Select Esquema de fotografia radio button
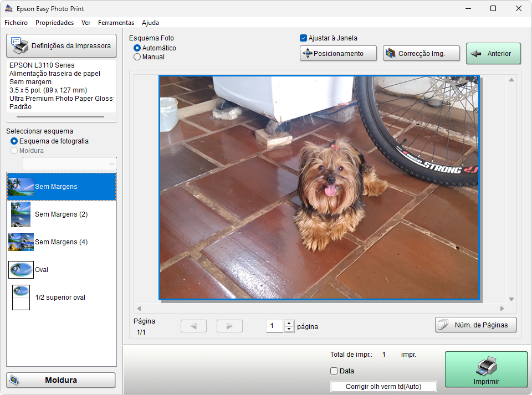532x395 pixels. tap(14, 141)
